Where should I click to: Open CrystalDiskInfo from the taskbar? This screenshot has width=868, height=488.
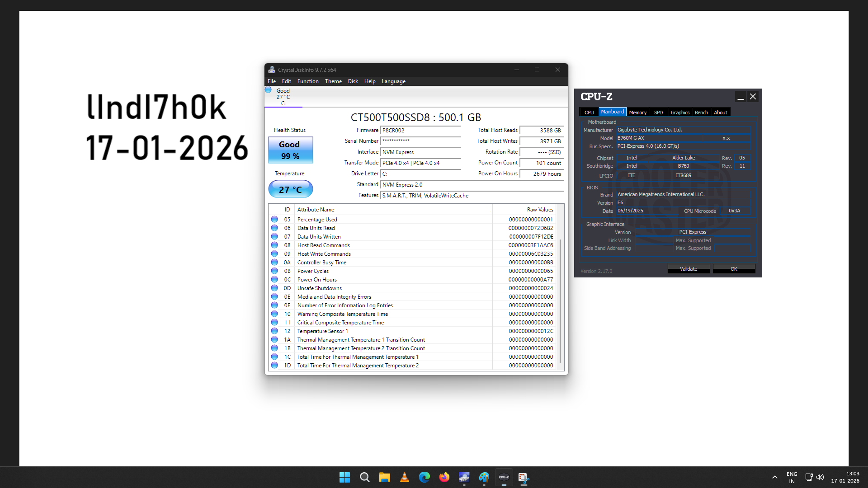pos(464,477)
